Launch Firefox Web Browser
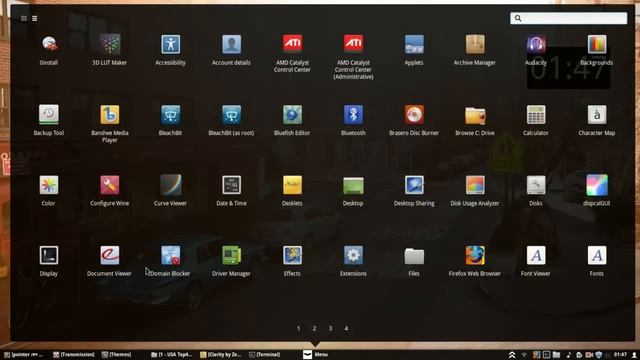 tap(475, 261)
